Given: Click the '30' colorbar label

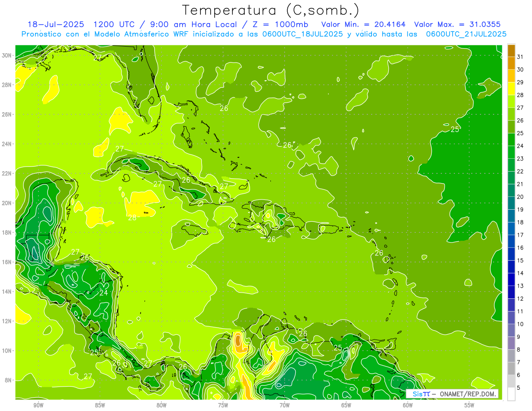Looking at the screenshot, I should [x=520, y=70].
